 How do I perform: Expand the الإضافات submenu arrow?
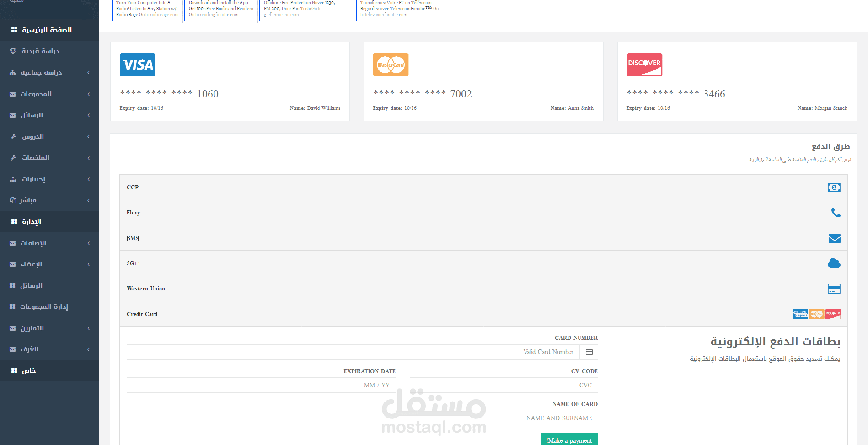tap(88, 243)
